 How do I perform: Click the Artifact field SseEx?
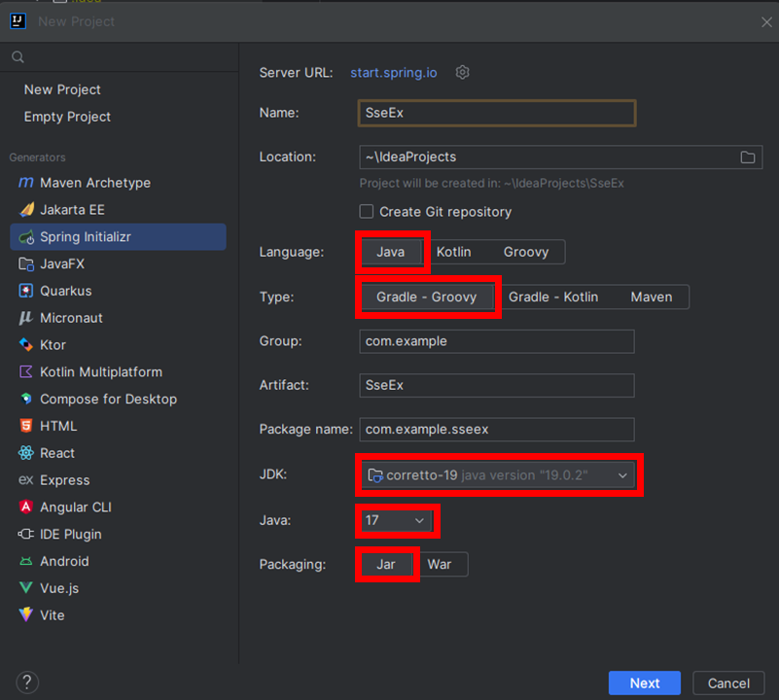pos(497,386)
